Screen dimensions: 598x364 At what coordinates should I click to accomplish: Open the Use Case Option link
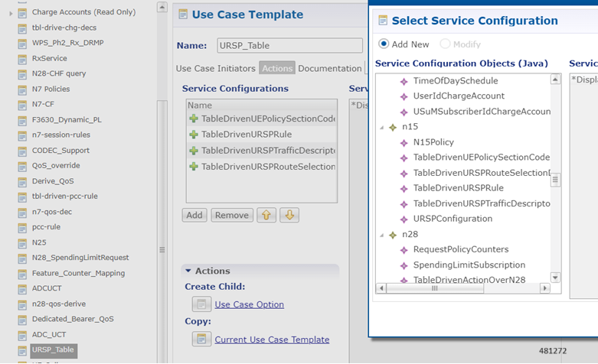pos(249,304)
